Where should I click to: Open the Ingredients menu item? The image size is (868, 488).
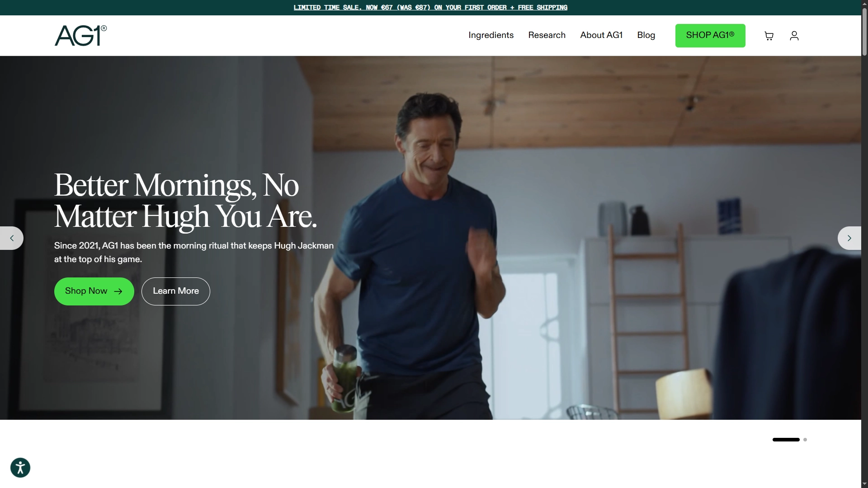pos(491,35)
